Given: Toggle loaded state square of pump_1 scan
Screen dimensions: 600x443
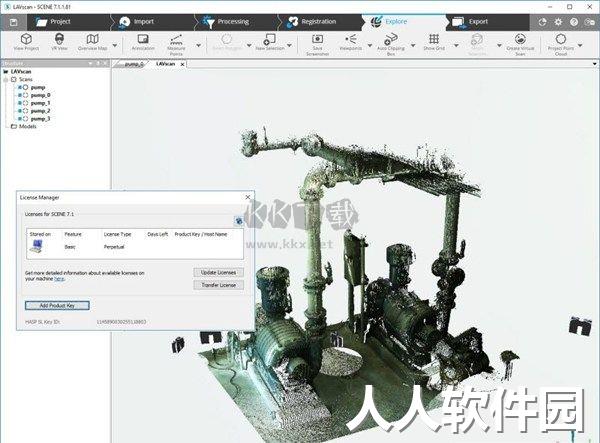Looking at the screenshot, I should point(20,103).
